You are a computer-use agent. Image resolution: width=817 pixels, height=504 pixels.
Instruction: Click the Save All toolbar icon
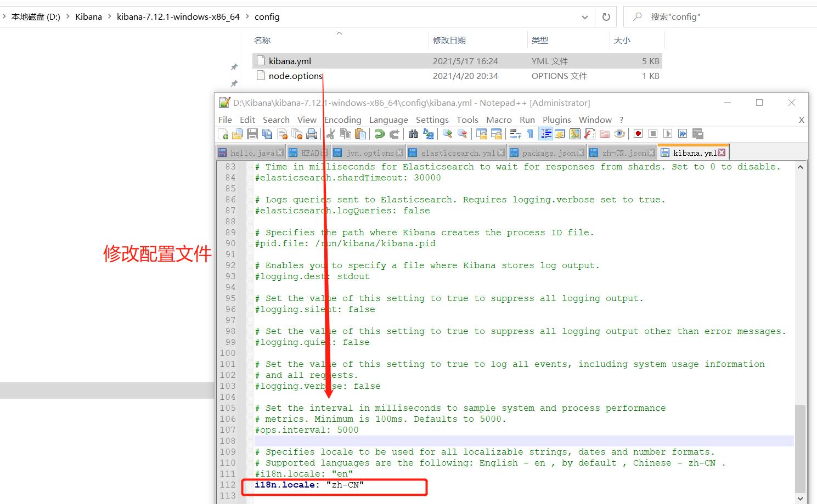267,134
